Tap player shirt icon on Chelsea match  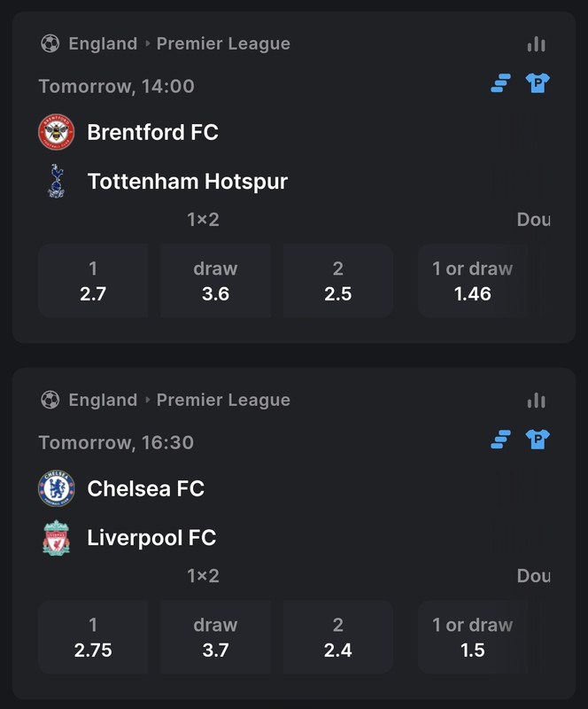(x=538, y=440)
